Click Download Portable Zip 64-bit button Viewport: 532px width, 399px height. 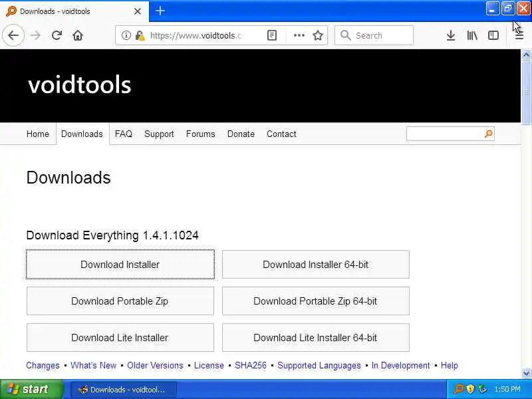point(315,301)
